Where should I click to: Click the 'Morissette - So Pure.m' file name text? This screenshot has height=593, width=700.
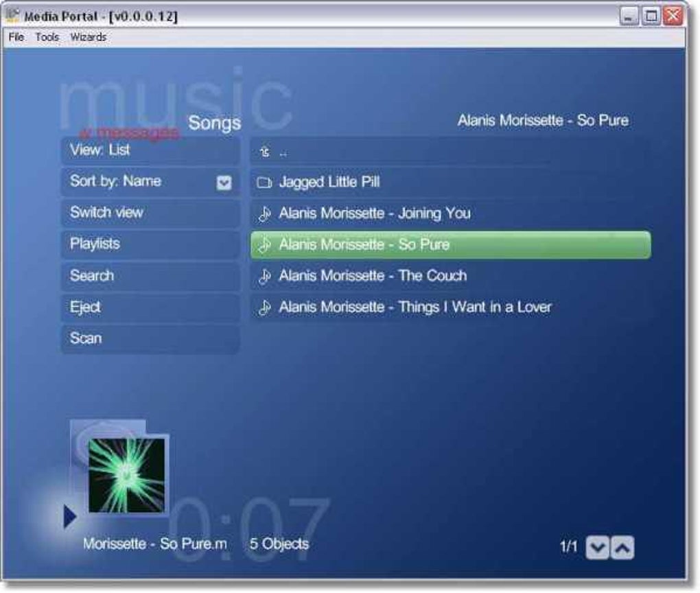click(x=155, y=544)
